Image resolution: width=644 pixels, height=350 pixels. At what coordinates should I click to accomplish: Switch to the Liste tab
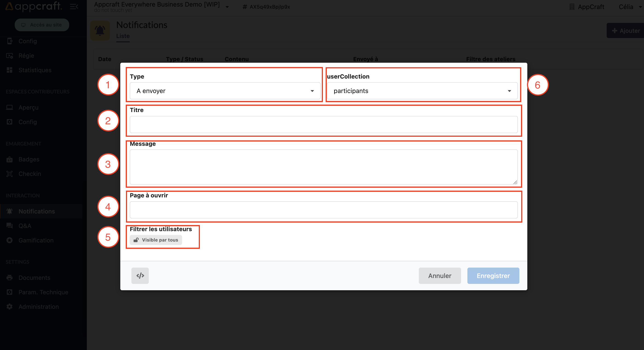(x=123, y=36)
